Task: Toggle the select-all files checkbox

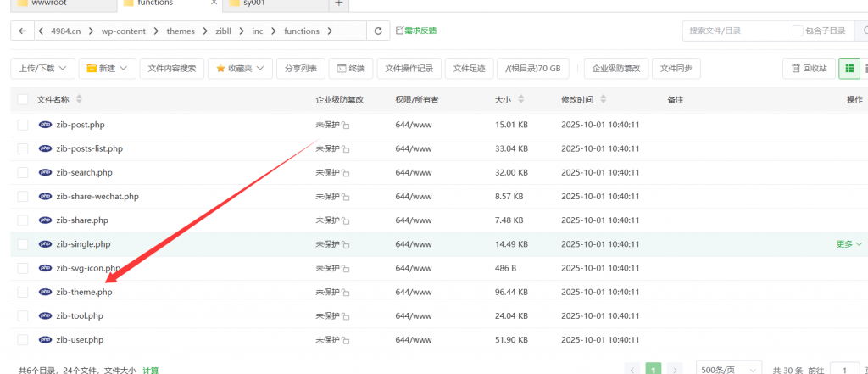Action: click(x=23, y=100)
